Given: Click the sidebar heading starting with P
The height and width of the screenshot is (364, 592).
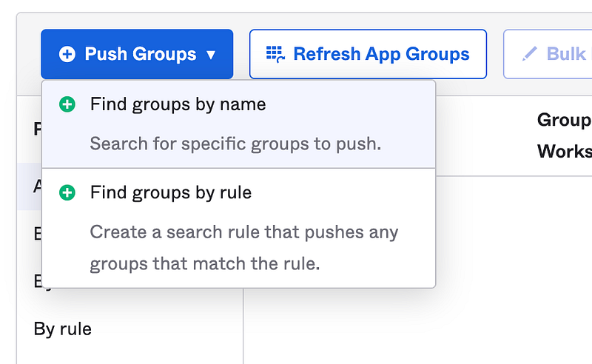Looking at the screenshot, I should pyautogui.click(x=36, y=129).
